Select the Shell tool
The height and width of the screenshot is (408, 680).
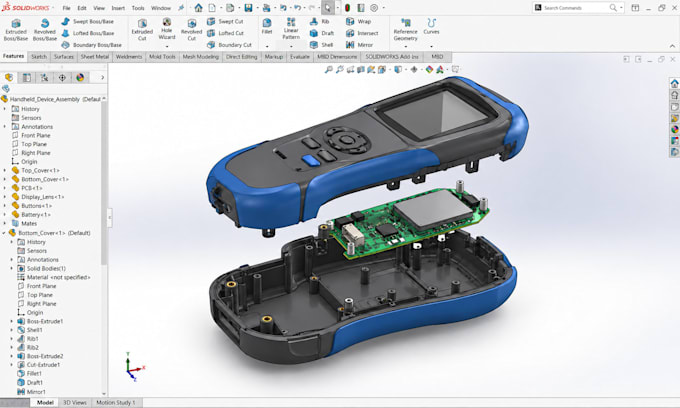[x=321, y=45]
